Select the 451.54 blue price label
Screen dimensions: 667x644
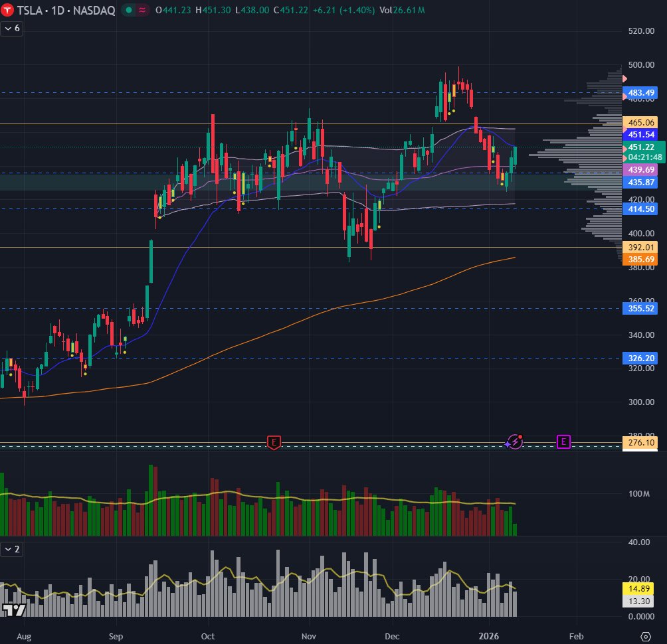point(640,134)
